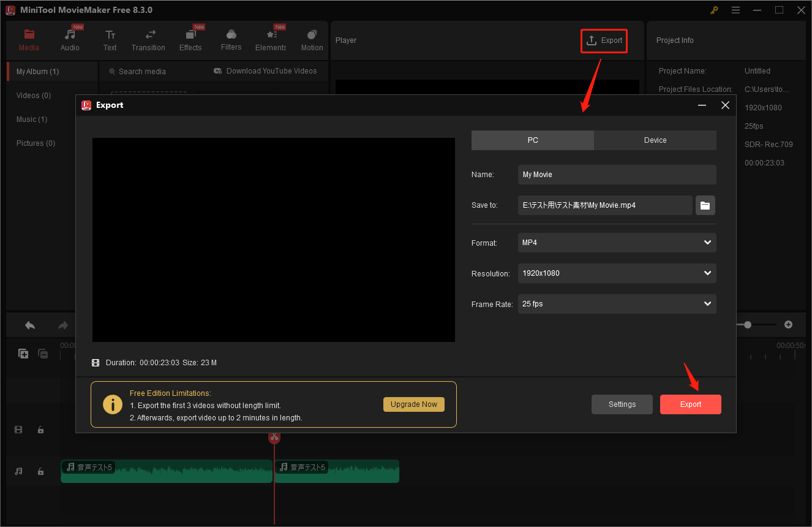812x527 pixels.
Task: Click the remove track icon
Action: point(43,354)
